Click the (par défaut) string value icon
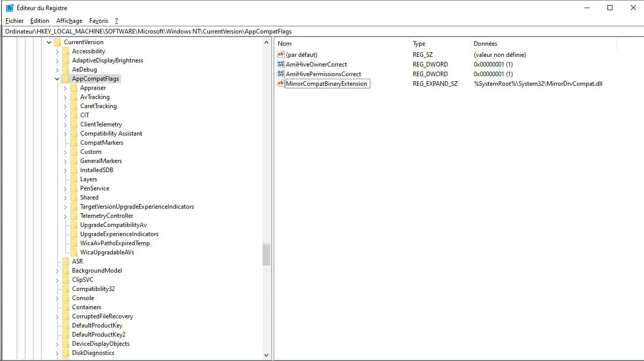644x361 pixels. [281, 54]
